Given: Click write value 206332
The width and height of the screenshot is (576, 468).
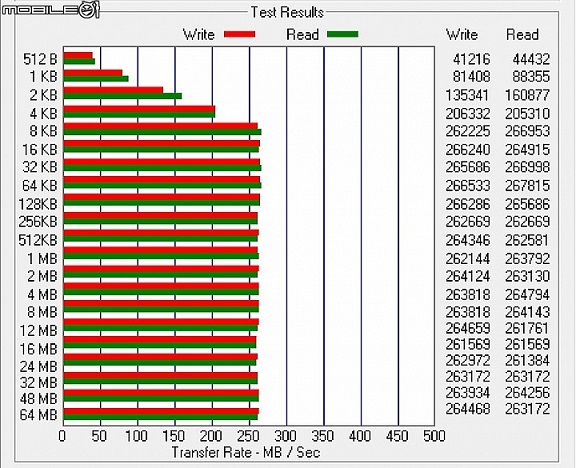Looking at the screenshot, I should pyautogui.click(x=468, y=114).
